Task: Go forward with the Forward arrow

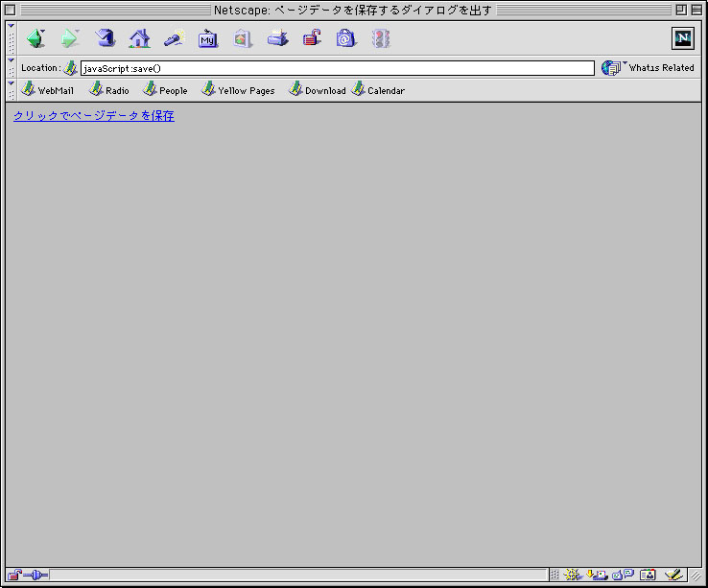Action: coord(69,38)
